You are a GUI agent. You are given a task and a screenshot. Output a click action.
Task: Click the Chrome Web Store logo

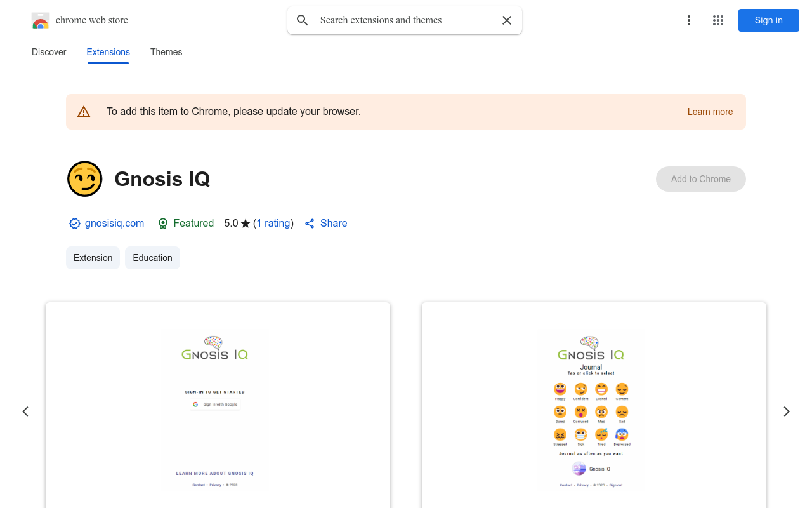point(41,20)
